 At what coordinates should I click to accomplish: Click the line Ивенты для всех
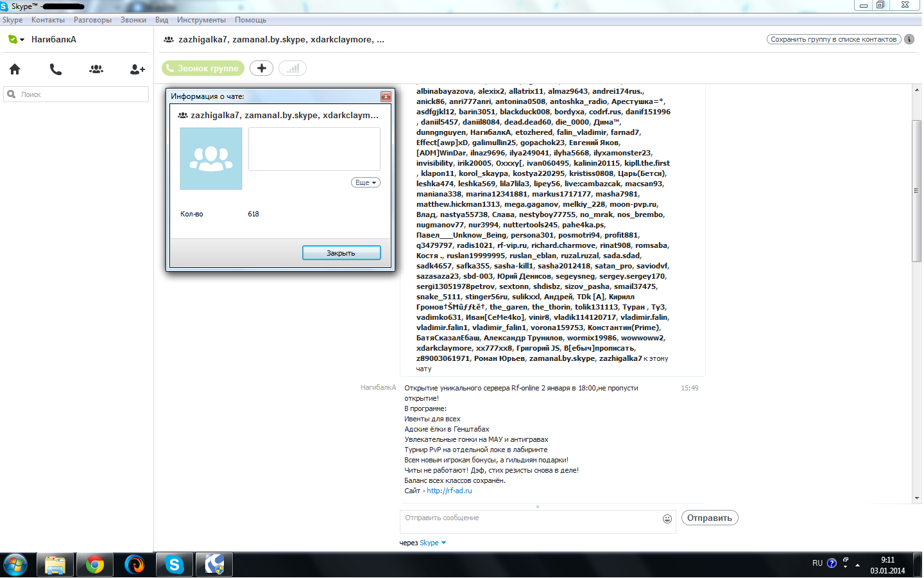[x=432, y=419]
